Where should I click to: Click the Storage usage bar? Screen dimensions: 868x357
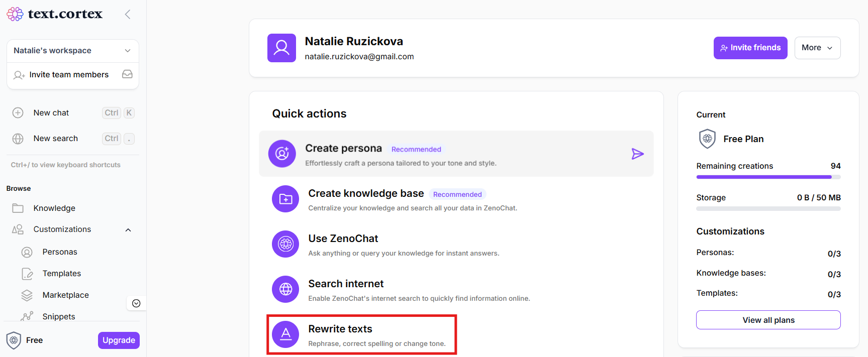click(x=768, y=208)
